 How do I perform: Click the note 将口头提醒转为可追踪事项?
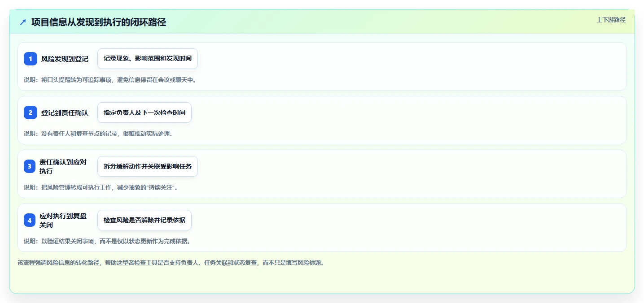(x=76, y=80)
